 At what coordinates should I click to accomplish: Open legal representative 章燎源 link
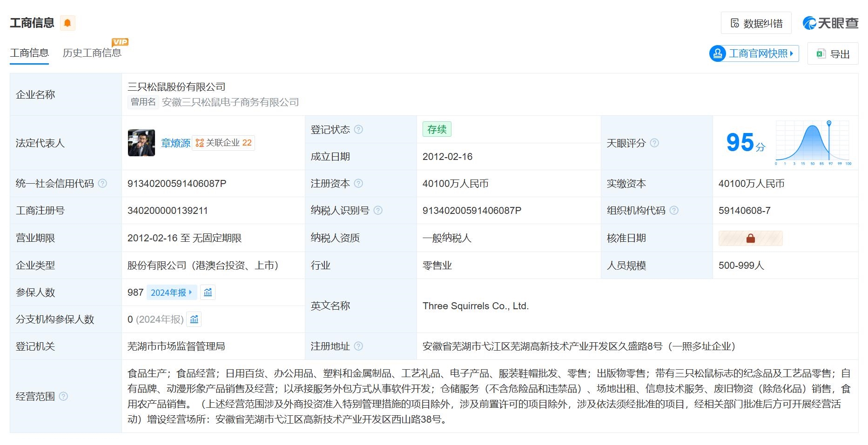click(x=175, y=143)
